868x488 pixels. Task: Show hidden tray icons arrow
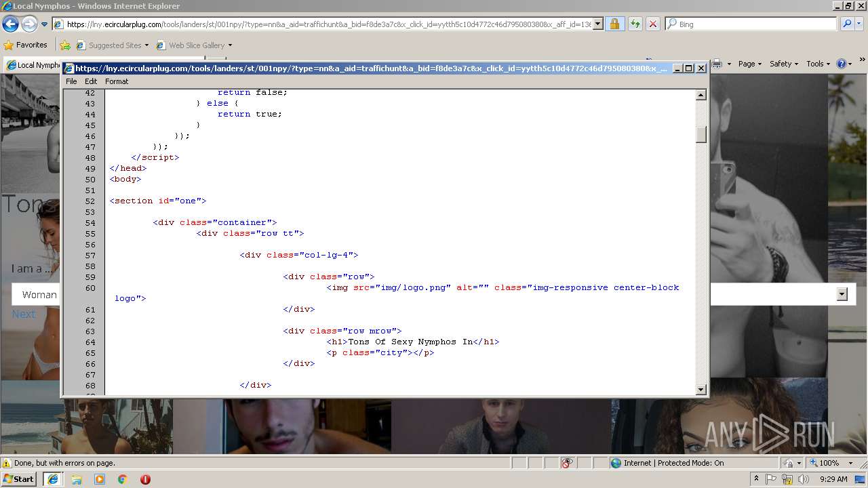(756, 479)
